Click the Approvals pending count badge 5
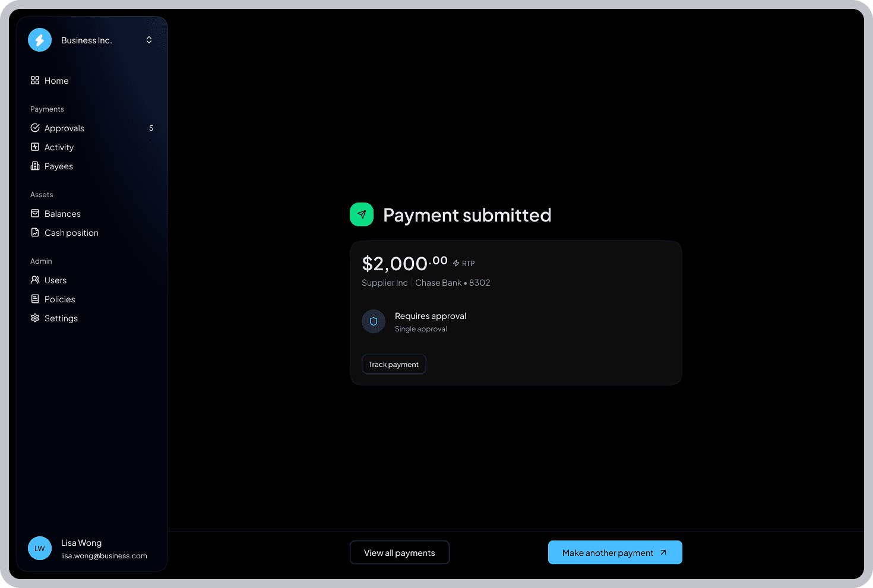873x588 pixels. 151,128
